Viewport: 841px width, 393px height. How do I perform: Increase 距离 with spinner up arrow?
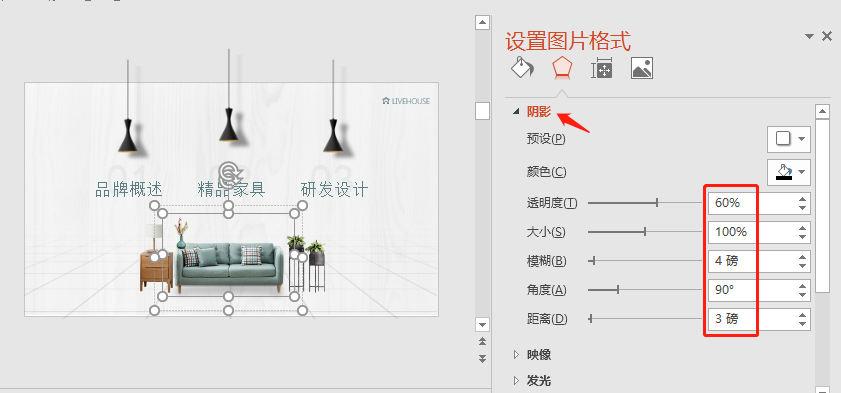(802, 315)
